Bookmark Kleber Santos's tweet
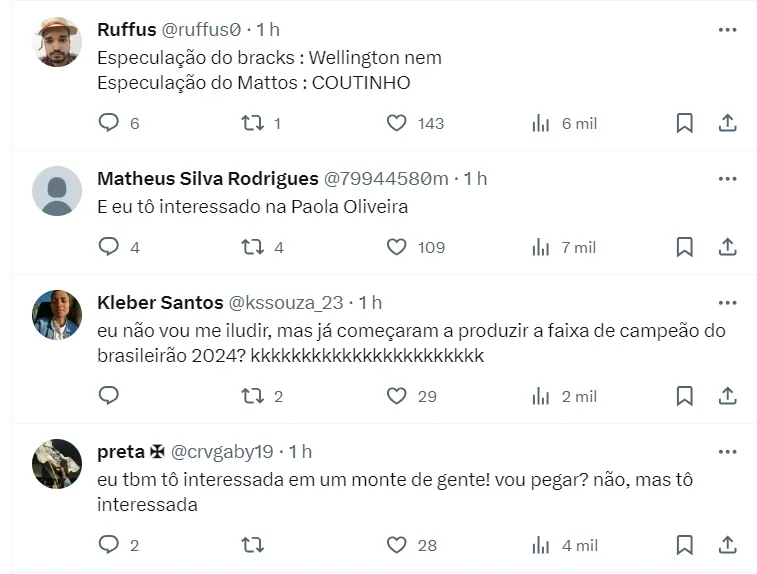 click(x=684, y=396)
